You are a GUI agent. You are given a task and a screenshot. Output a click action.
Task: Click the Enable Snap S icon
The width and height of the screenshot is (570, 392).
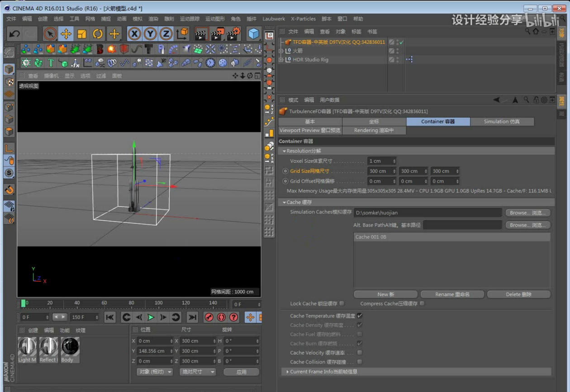tap(9, 173)
